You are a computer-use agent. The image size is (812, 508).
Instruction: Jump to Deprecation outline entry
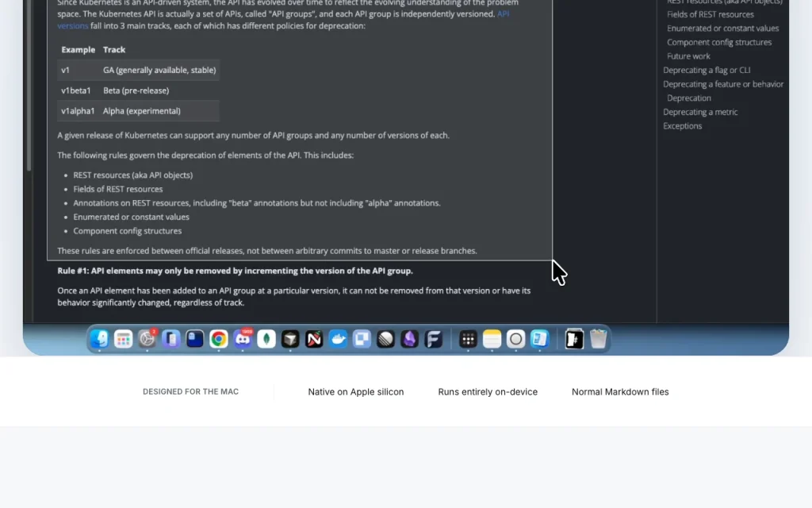pyautogui.click(x=689, y=98)
